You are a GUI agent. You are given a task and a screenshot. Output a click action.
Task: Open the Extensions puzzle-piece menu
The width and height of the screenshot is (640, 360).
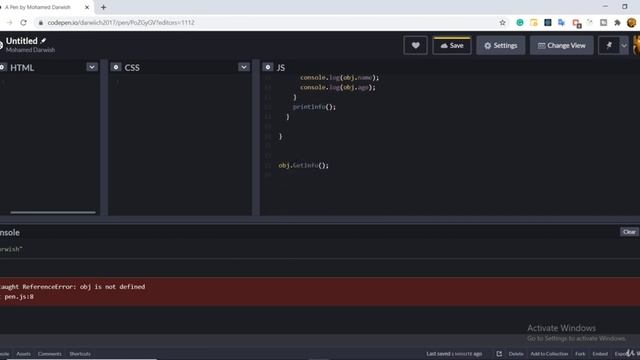(x=617, y=22)
